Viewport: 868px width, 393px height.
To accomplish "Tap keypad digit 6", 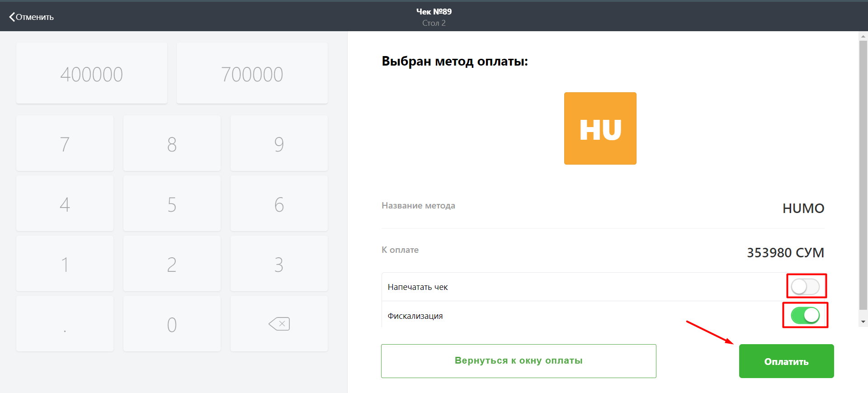I will (x=279, y=204).
